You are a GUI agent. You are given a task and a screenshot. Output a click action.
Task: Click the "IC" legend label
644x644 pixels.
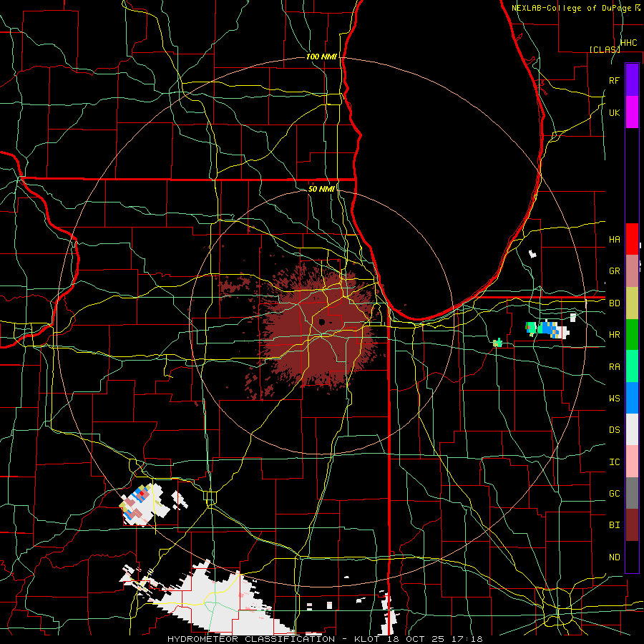pyautogui.click(x=614, y=462)
